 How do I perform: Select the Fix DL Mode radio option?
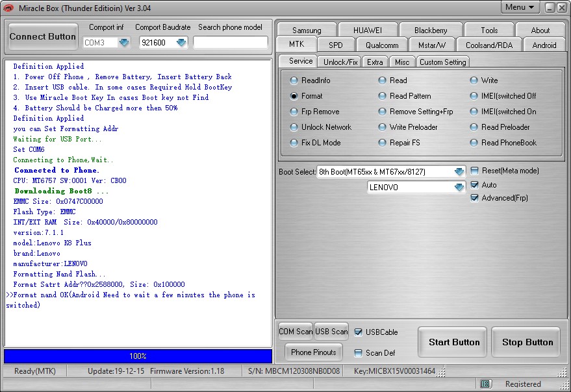pyautogui.click(x=315, y=143)
